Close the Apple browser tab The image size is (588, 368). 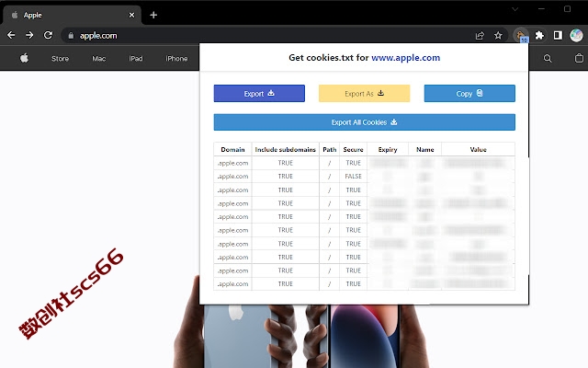click(131, 15)
